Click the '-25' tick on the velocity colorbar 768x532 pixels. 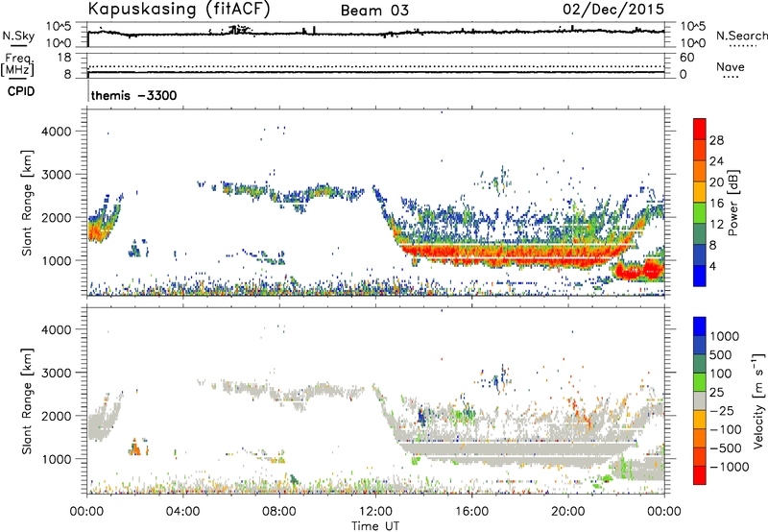coord(722,410)
